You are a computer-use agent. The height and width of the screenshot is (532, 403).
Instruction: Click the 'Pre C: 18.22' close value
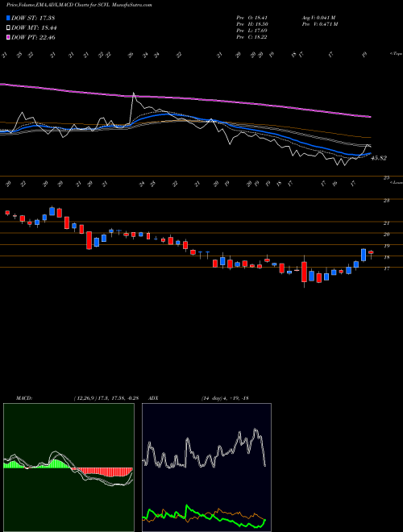[251, 37]
